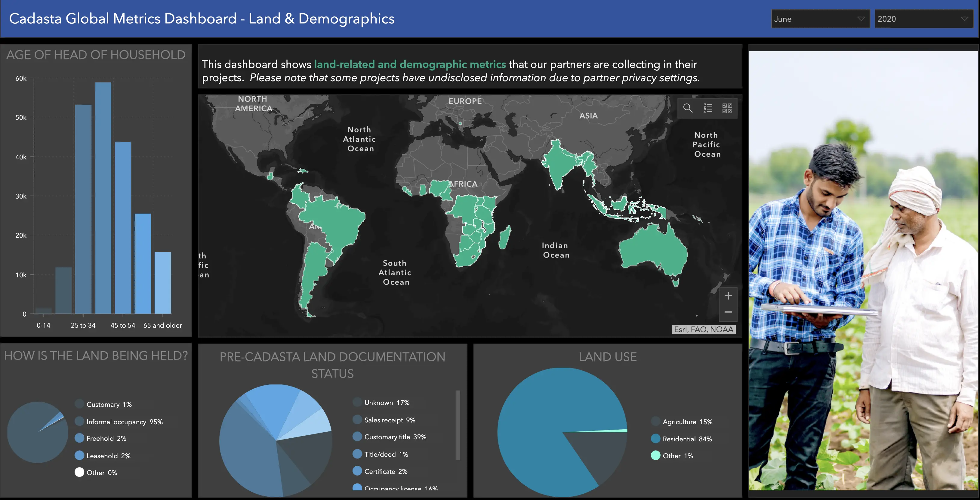Image resolution: width=980 pixels, height=500 pixels.
Task: Click the 'LAND USE' panel heading
Action: (x=608, y=357)
